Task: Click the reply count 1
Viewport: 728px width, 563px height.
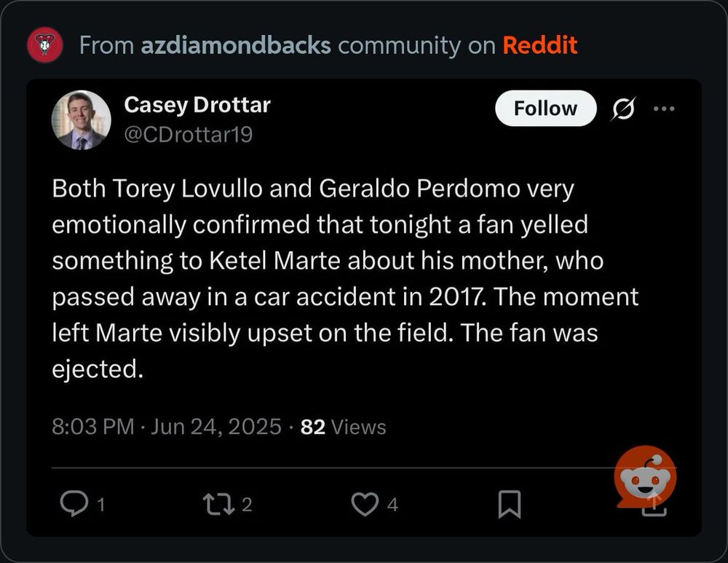Action: coord(101,505)
